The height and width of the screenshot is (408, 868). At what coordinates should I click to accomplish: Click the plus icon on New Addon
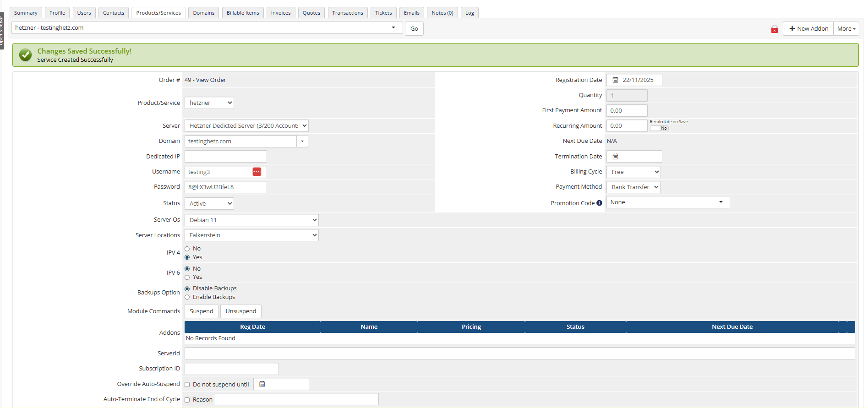pyautogui.click(x=792, y=29)
